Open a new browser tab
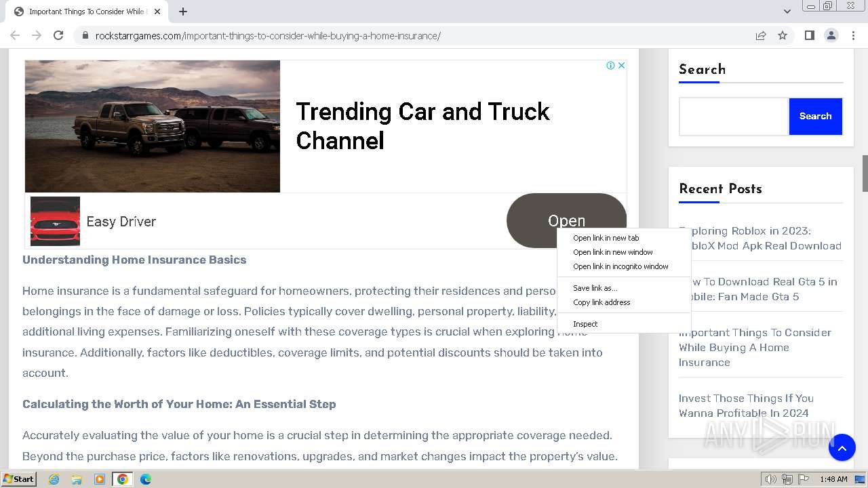The image size is (868, 488). 183,12
